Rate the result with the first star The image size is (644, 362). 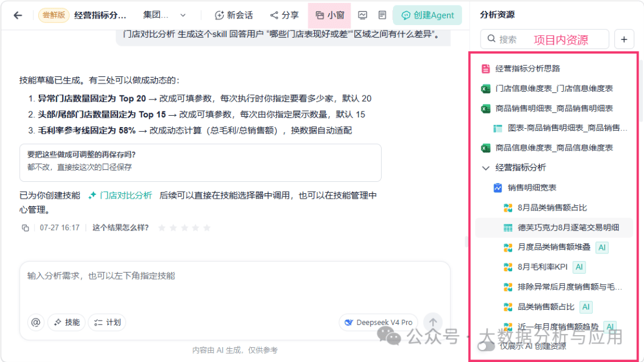tap(162, 228)
